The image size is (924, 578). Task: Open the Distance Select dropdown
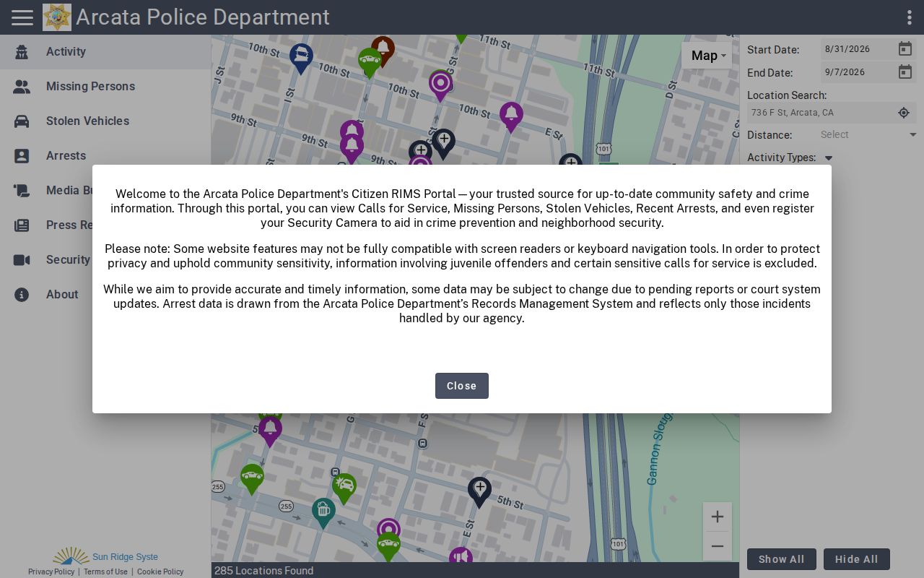[868, 135]
